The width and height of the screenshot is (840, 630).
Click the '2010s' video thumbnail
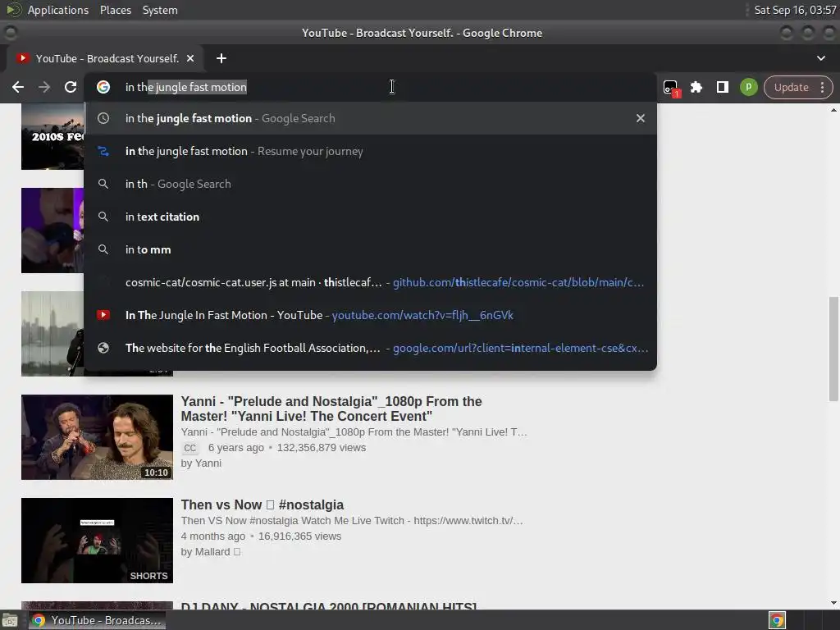(52, 137)
